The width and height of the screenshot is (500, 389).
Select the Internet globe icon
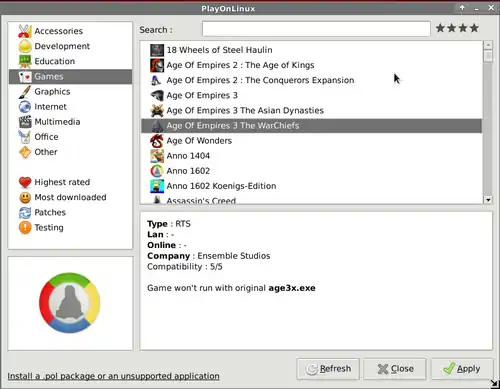click(25, 107)
